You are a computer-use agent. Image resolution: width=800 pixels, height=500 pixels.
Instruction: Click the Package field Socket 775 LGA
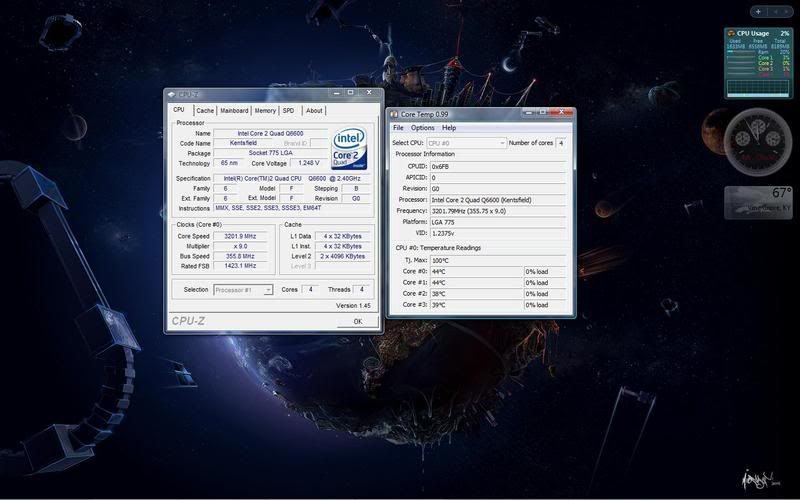(270, 153)
